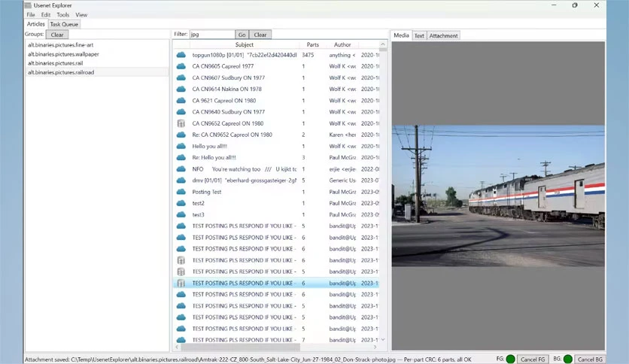Sort articles by Subject column header
Viewport: 629px width, 364px height.
point(245,44)
